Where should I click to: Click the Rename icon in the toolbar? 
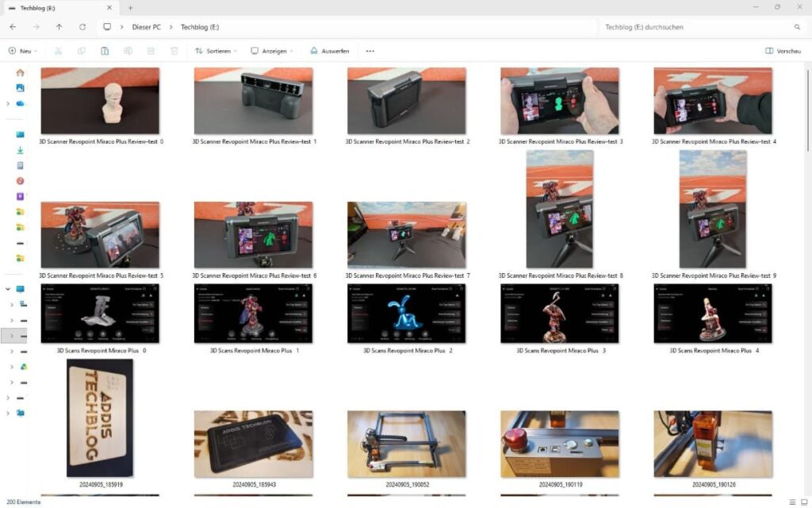(128, 51)
